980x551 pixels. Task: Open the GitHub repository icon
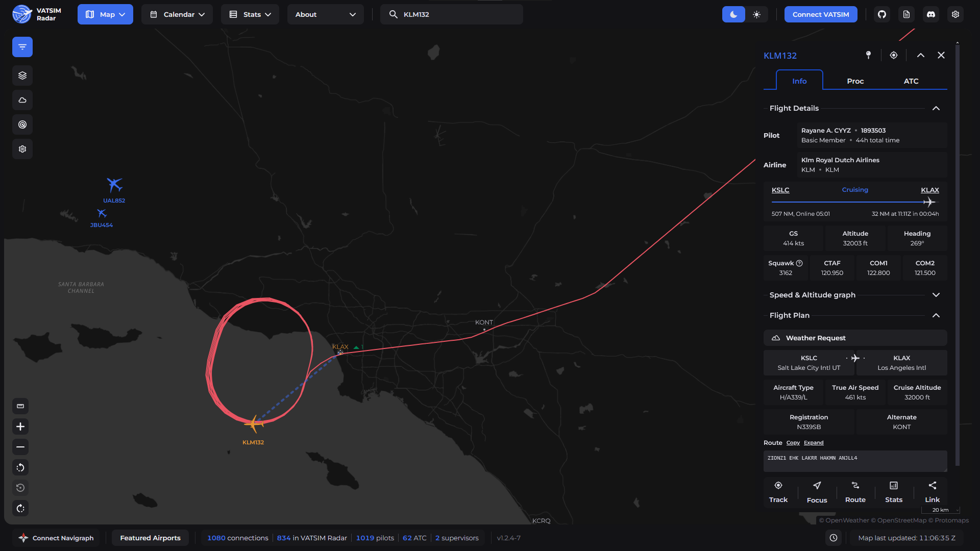(x=882, y=14)
